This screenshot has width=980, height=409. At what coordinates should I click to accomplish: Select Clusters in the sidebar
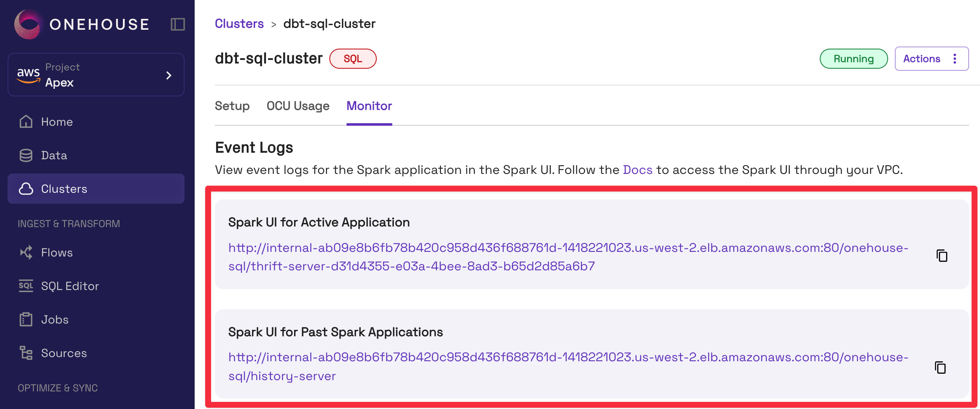[x=64, y=189]
